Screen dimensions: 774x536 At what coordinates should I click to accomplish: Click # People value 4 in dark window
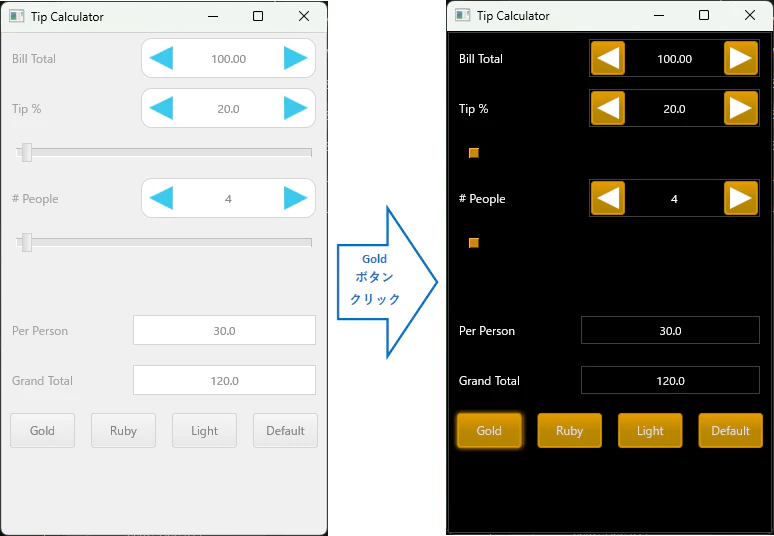pos(674,199)
